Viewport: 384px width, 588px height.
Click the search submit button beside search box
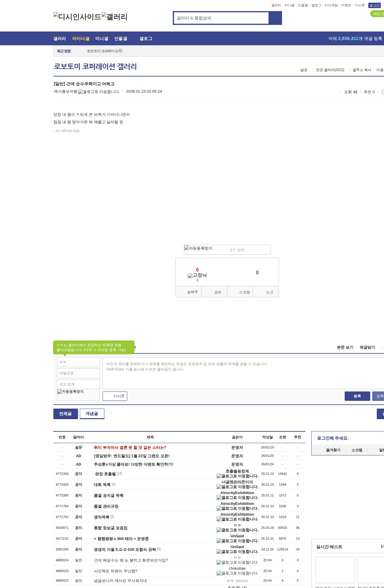point(275,18)
